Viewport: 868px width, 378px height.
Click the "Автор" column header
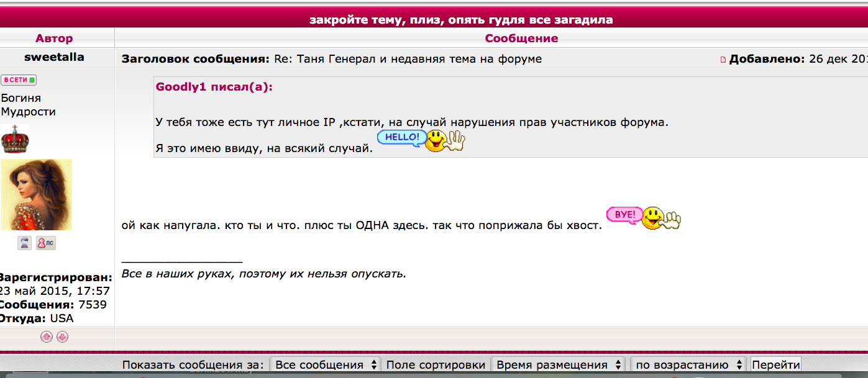pyautogui.click(x=54, y=38)
